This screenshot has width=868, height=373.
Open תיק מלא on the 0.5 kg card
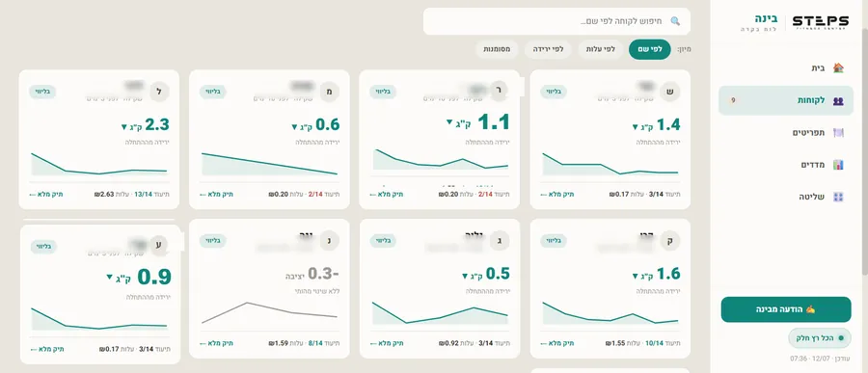(387, 343)
